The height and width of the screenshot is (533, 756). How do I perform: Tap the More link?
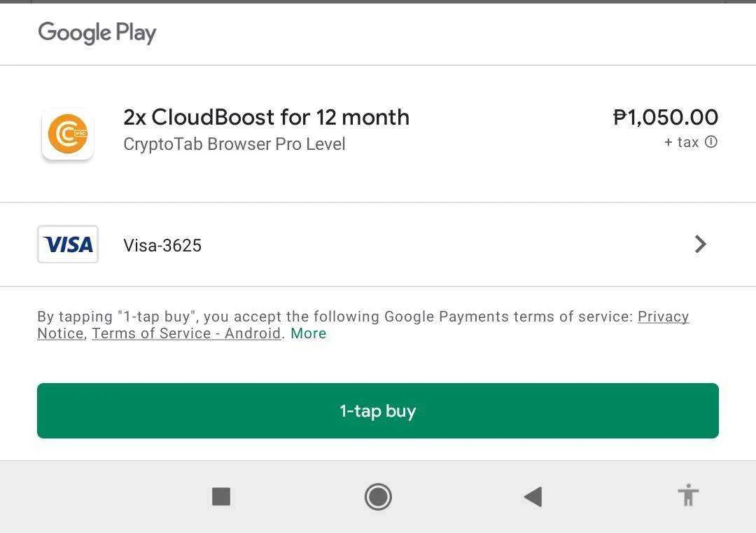coord(309,333)
